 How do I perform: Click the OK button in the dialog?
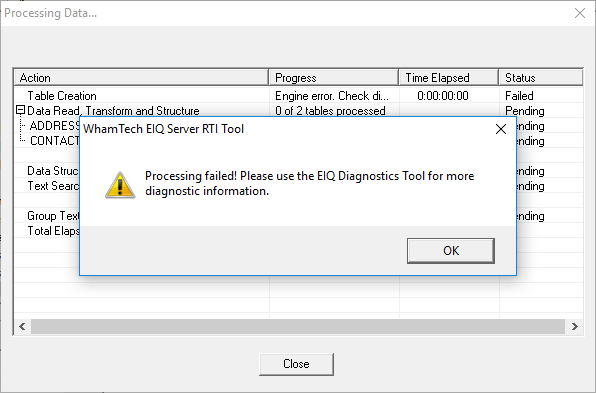pyautogui.click(x=450, y=251)
